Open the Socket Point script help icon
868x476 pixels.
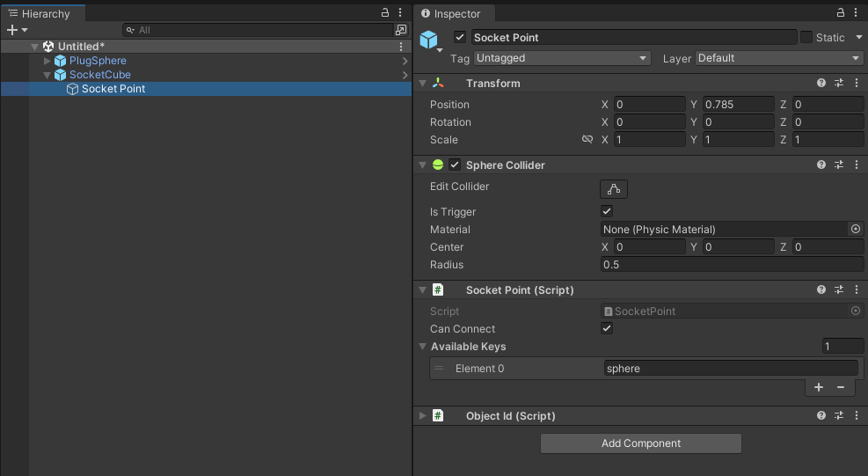[x=821, y=289]
